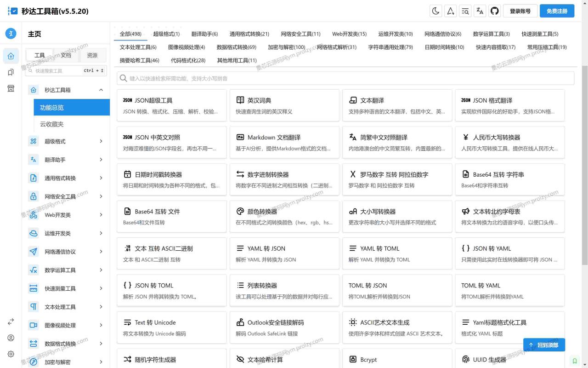Expand 运维开发类 chevron in sidebar
The image size is (588, 368).
click(x=101, y=233)
